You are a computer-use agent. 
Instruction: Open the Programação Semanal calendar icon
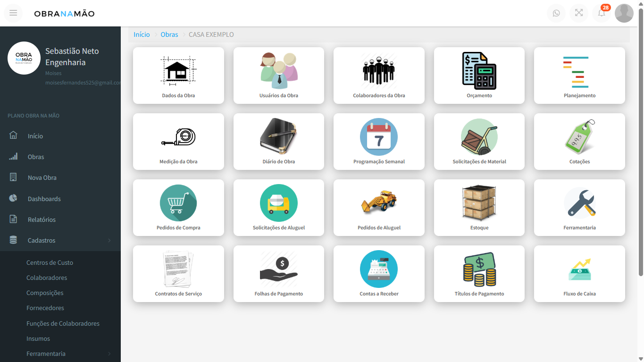point(379,137)
